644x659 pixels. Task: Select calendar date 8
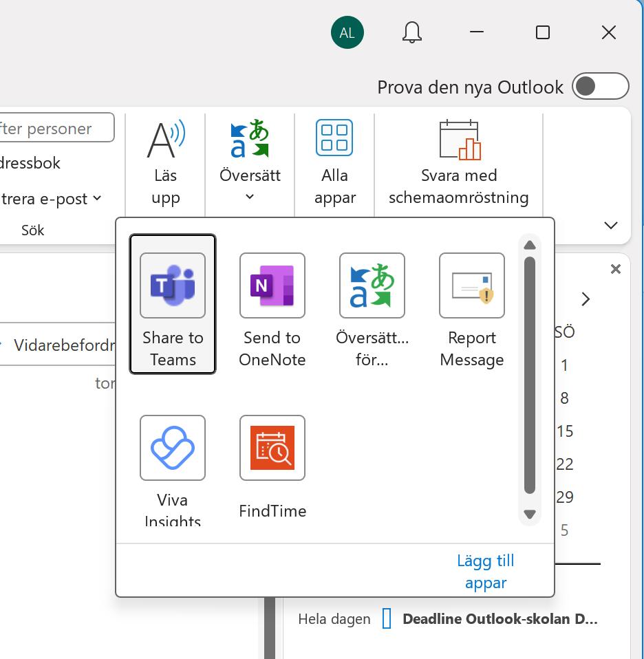(565, 398)
